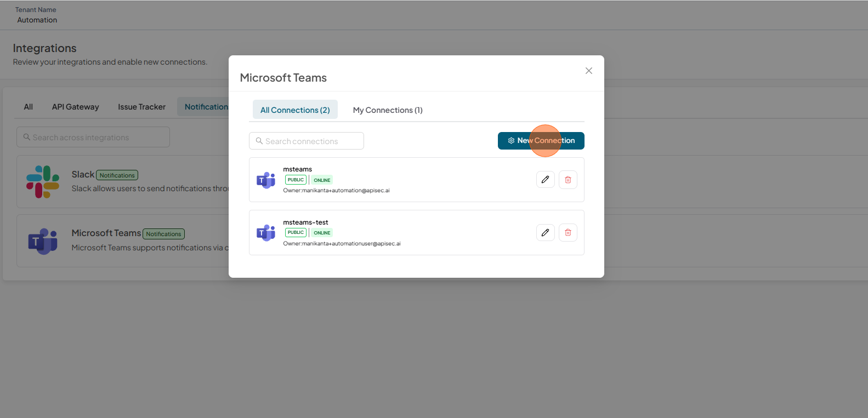Image resolution: width=868 pixels, height=418 pixels.
Task: Click the Slack card title
Action: click(83, 174)
